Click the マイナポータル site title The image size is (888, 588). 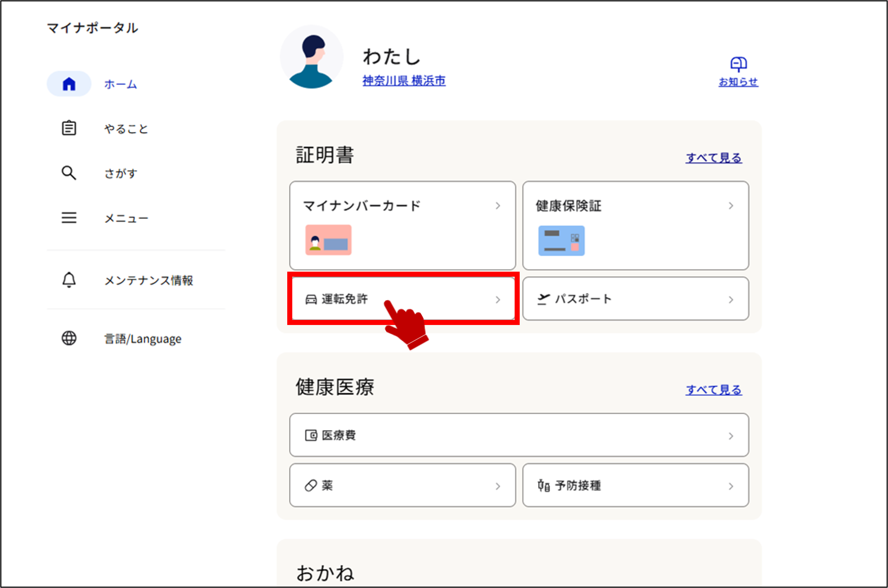pyautogui.click(x=92, y=28)
